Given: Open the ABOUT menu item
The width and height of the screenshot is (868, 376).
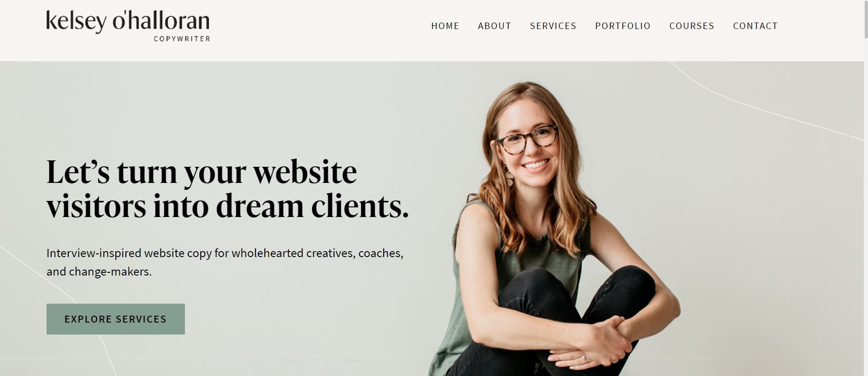Looking at the screenshot, I should pos(494,26).
